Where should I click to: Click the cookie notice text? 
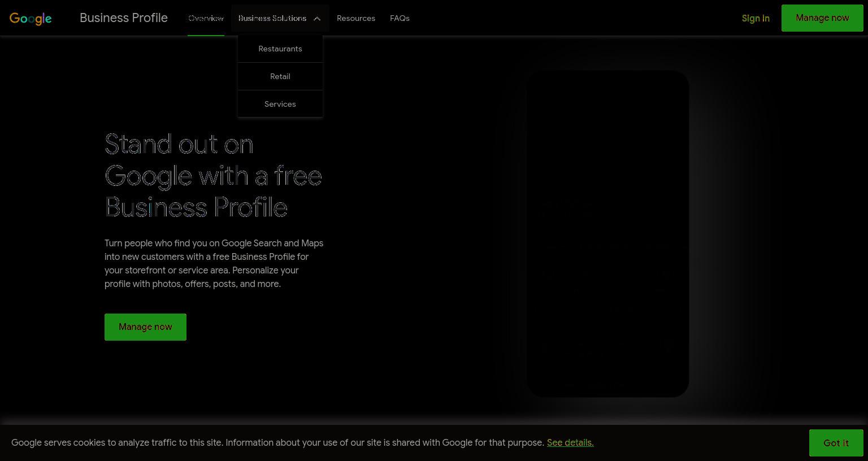[x=277, y=442]
